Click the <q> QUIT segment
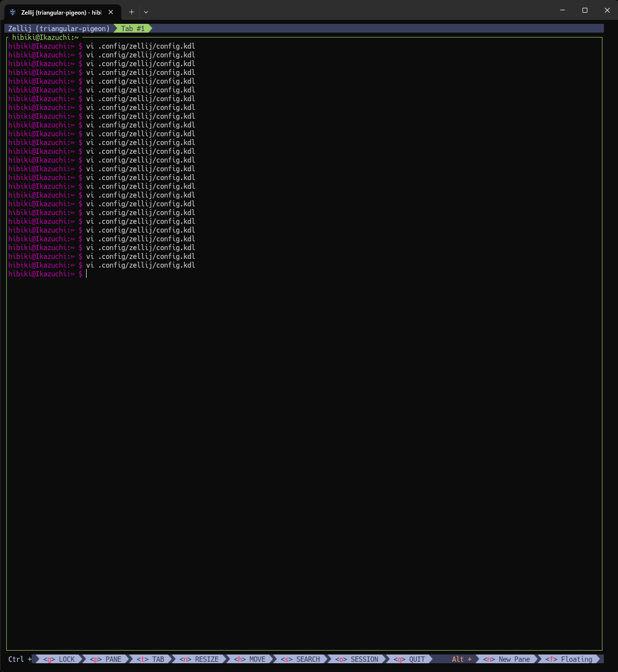The image size is (618, 672). coord(409,659)
